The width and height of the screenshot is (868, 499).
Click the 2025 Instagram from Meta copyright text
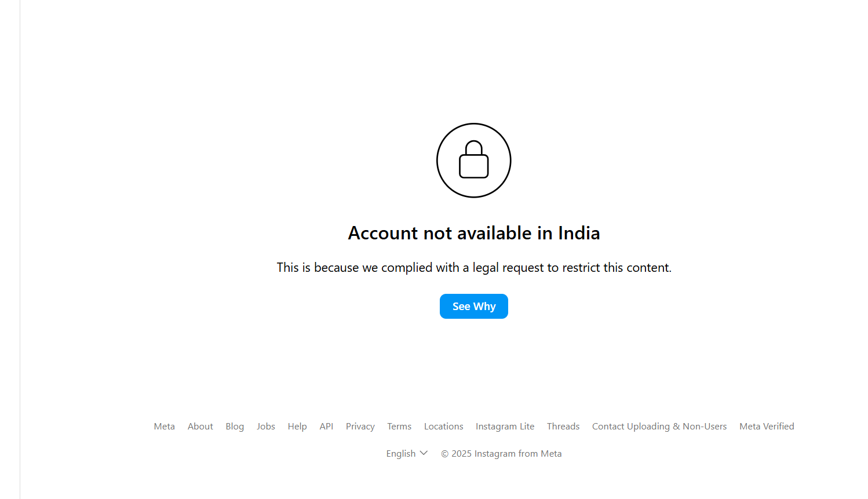tap(501, 454)
